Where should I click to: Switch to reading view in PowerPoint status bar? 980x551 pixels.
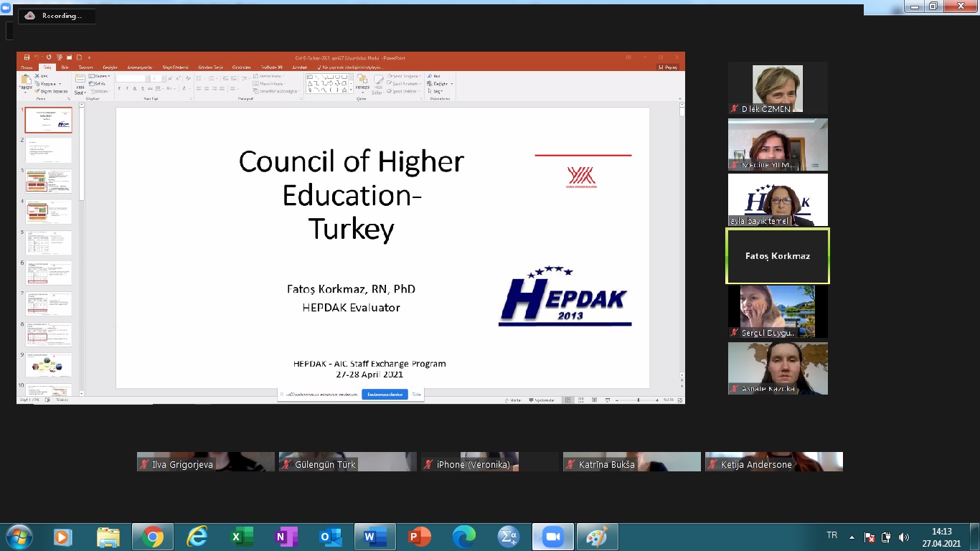tap(594, 400)
